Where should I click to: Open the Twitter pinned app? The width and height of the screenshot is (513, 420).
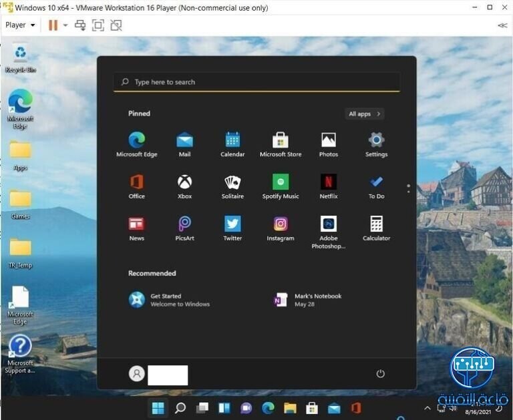pos(232,228)
